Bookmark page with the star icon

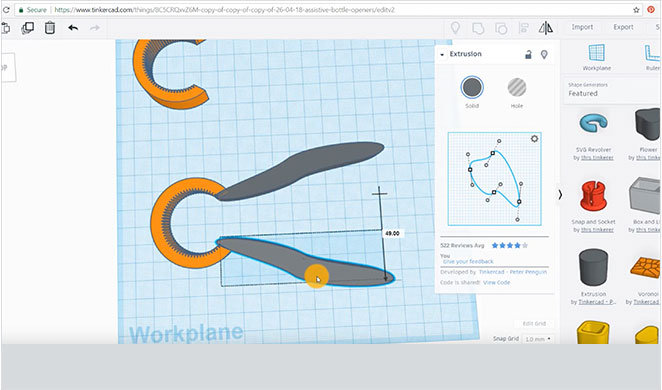pyautogui.click(x=636, y=10)
